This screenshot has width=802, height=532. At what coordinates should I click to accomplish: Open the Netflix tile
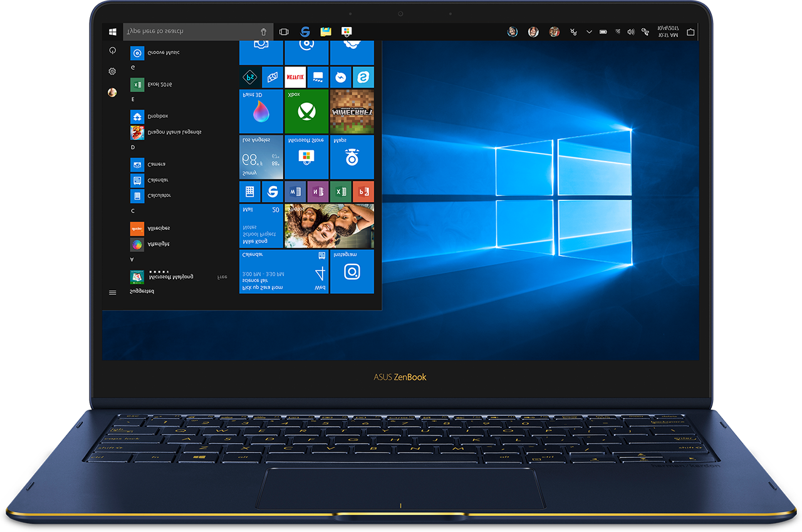(295, 78)
